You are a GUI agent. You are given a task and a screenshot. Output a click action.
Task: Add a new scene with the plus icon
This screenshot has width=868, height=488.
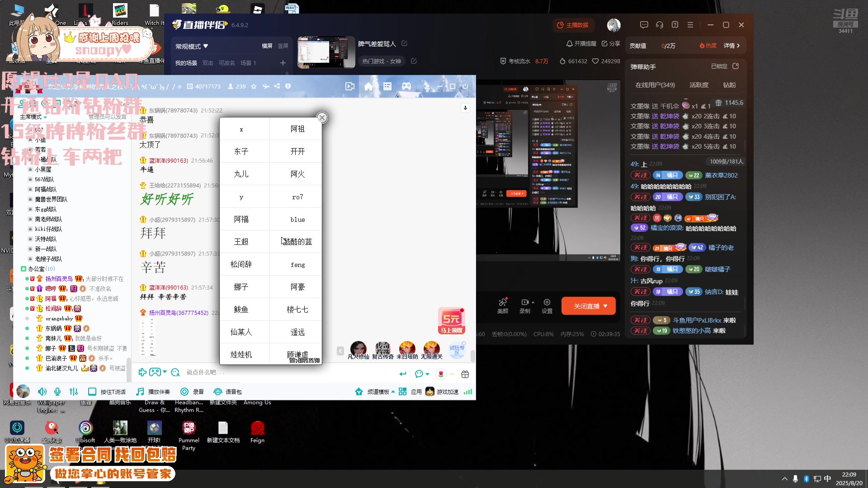(x=283, y=63)
